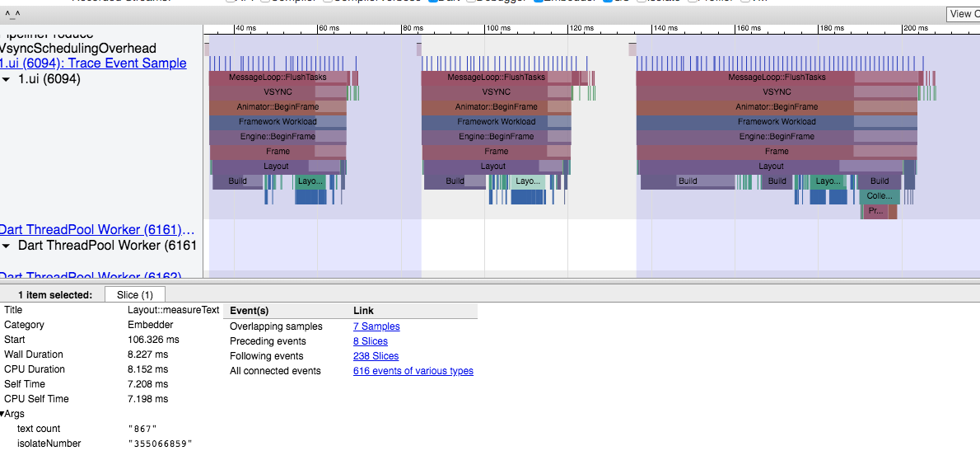This screenshot has width=980, height=460.
Task: Collapse the Dart ThreadPool Worker (6161 track
Action: [x=7, y=246]
